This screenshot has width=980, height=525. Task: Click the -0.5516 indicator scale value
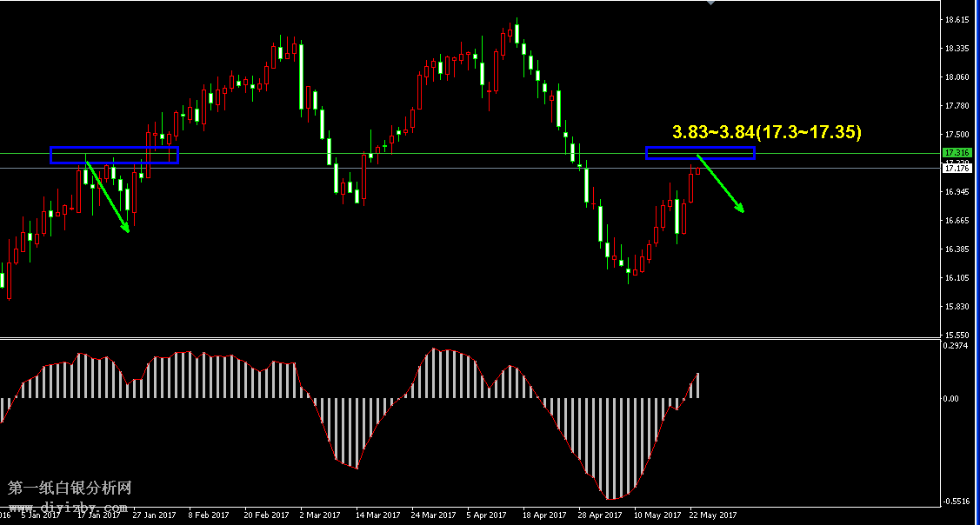957,502
